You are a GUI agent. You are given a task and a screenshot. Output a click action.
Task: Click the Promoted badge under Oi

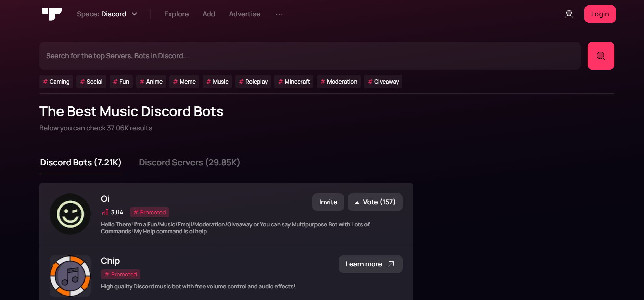coord(150,212)
